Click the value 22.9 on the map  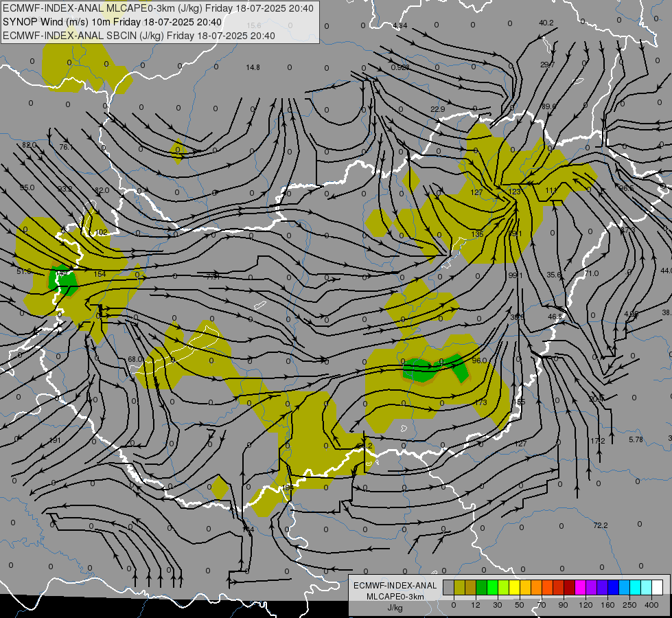coord(437,109)
